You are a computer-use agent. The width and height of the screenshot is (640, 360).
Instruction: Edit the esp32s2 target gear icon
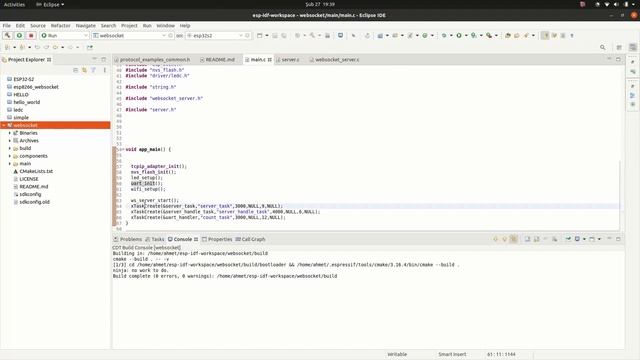tap(247, 36)
